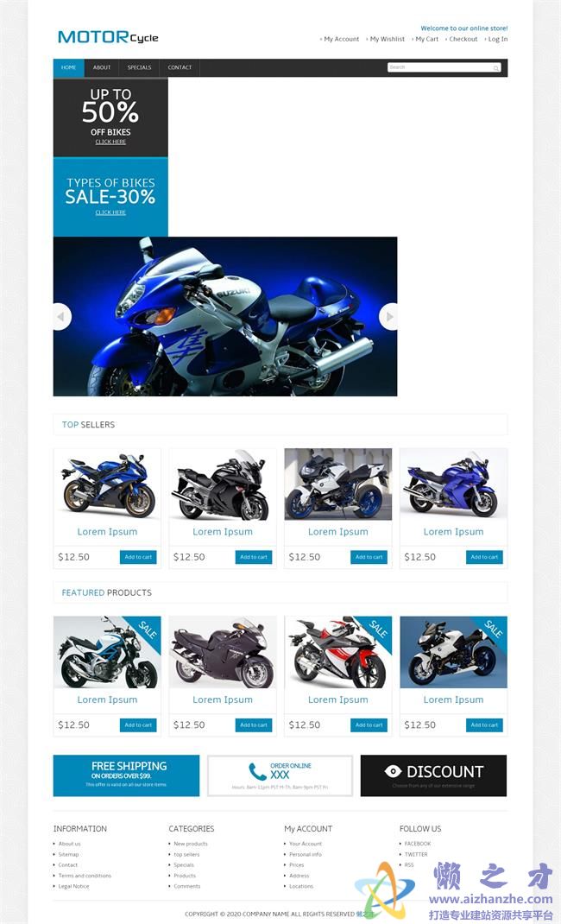
Task: Open the My Wishlist link
Action: pyautogui.click(x=388, y=39)
